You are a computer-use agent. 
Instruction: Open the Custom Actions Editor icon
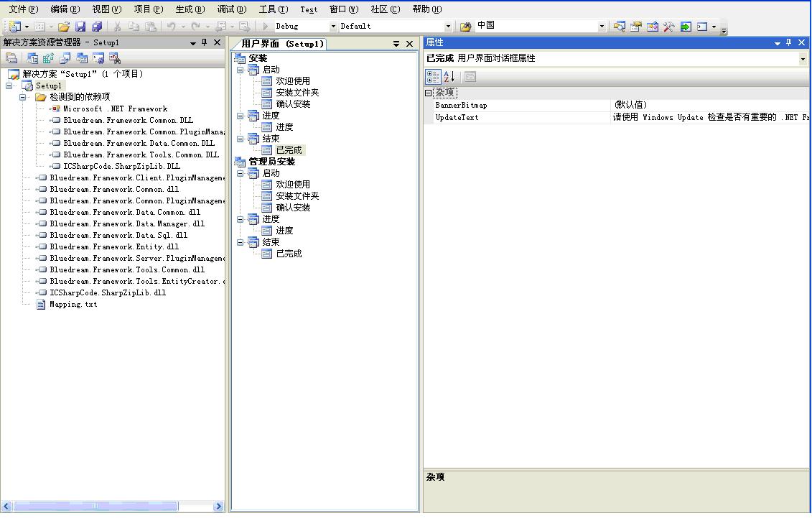coord(98,58)
